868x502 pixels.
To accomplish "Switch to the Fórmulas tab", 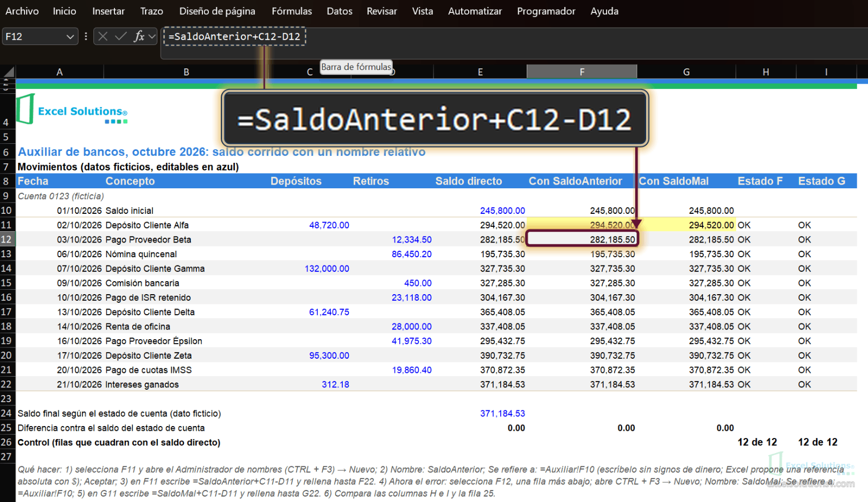I will click(x=292, y=11).
